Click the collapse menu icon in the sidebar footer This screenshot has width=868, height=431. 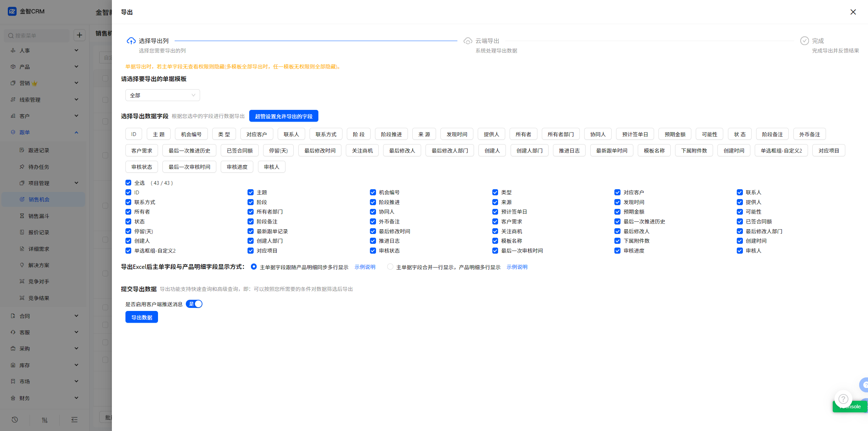(x=74, y=420)
